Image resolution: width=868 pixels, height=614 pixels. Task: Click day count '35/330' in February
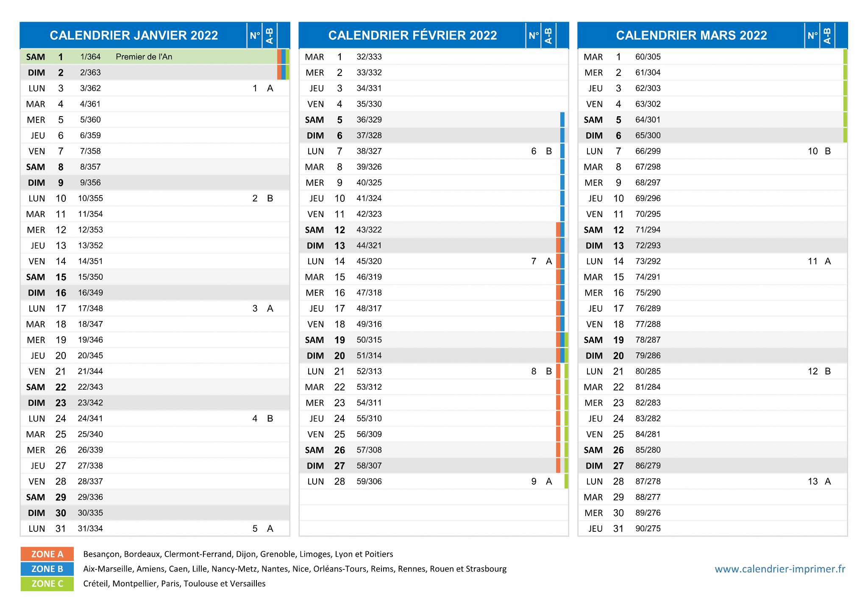369,104
